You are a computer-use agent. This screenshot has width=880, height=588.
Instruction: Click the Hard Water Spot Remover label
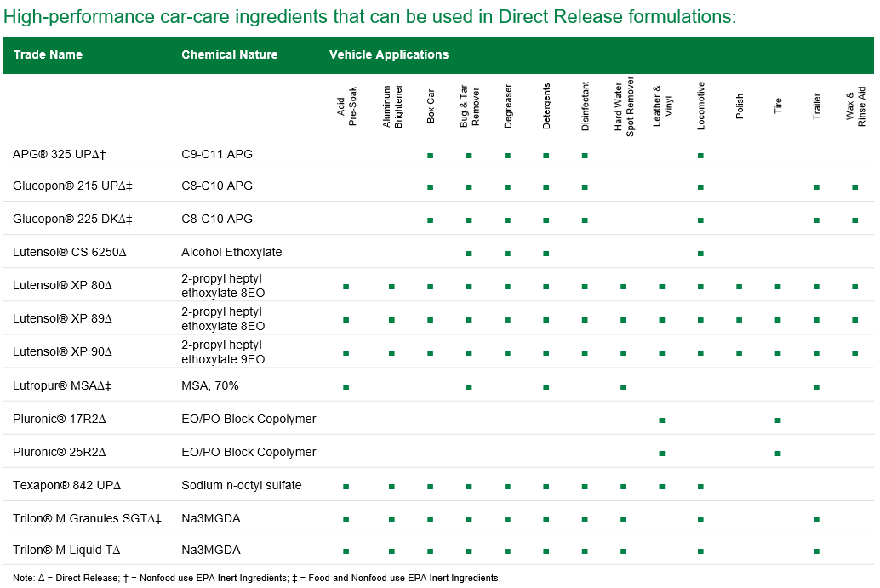tap(624, 106)
